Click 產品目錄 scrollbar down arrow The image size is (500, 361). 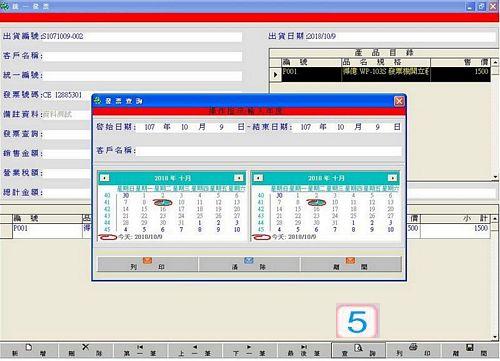tap(495, 177)
